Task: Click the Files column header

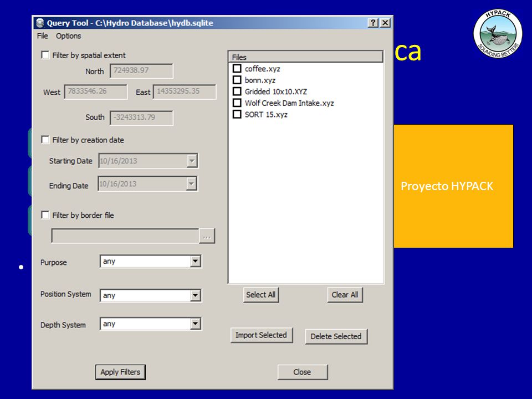Action: point(306,57)
